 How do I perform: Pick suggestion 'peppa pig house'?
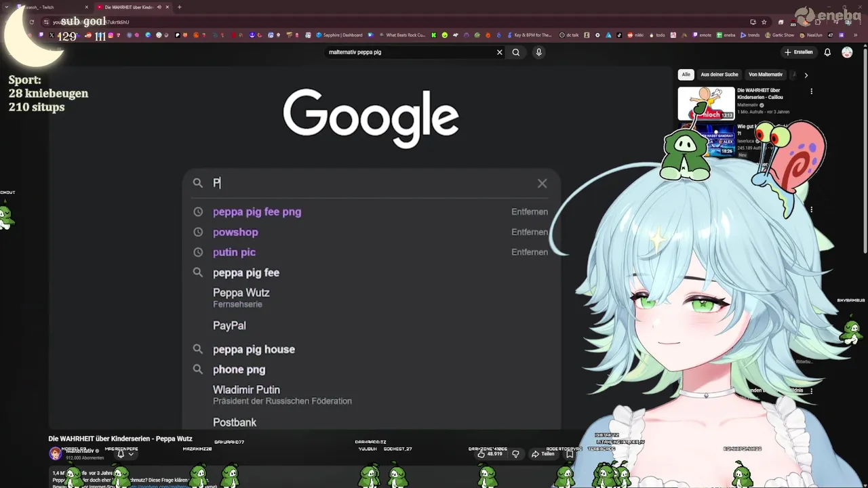click(x=254, y=349)
